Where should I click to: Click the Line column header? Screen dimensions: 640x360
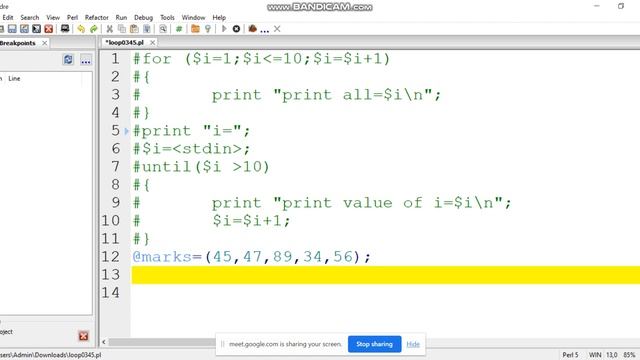[x=14, y=78]
